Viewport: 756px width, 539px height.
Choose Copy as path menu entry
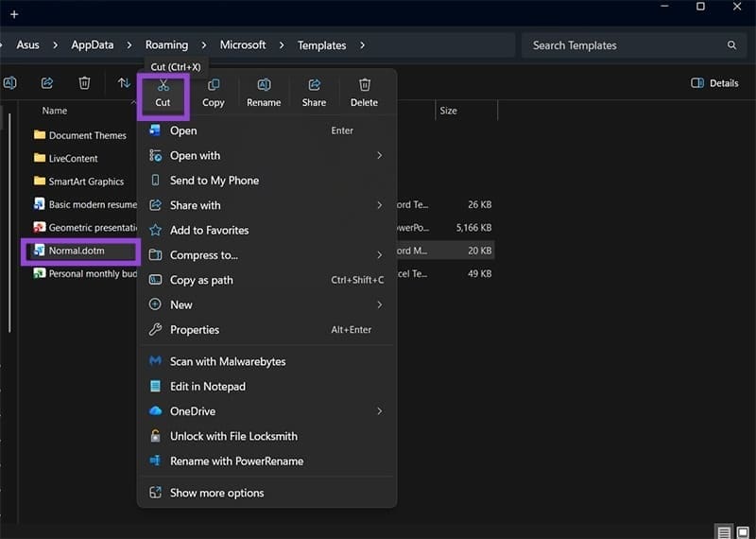pyautogui.click(x=201, y=280)
